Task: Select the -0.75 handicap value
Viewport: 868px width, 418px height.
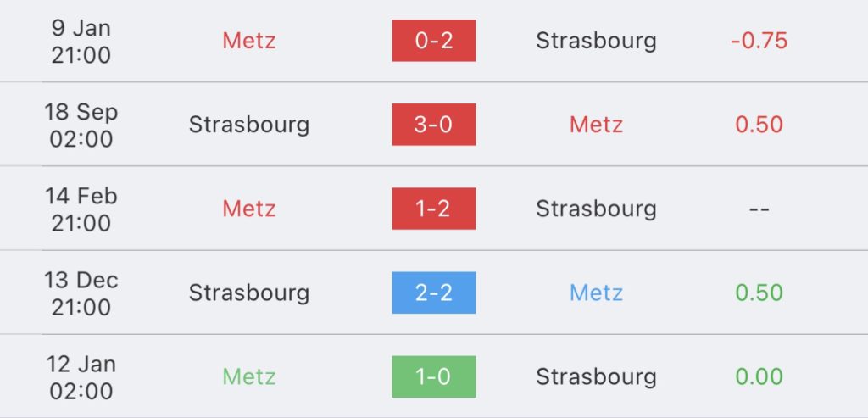Action: pyautogui.click(x=759, y=41)
